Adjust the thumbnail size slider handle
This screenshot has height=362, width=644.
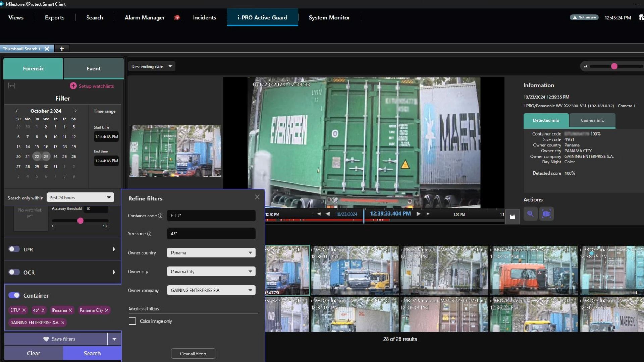pos(614,66)
